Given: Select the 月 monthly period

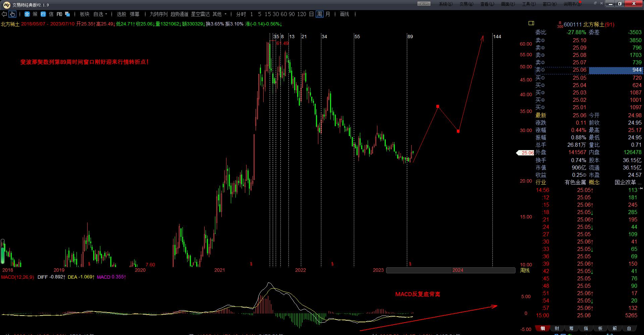Looking at the screenshot, I should point(328,14).
